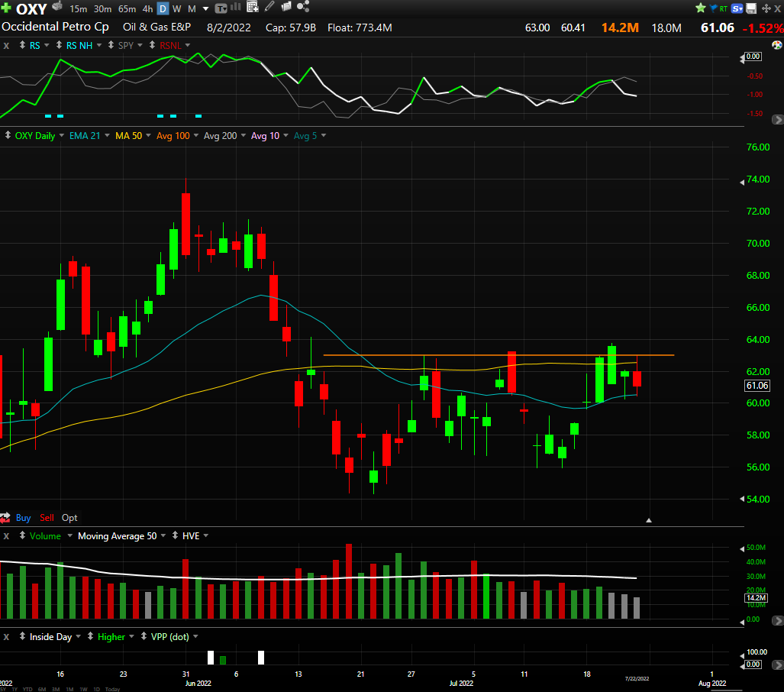Set range to 6M
Screen dimensions: 784x692
coord(42,689)
